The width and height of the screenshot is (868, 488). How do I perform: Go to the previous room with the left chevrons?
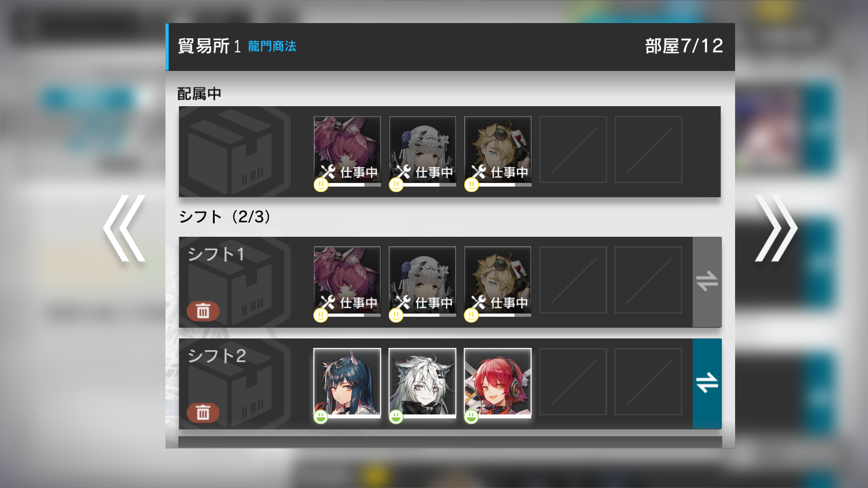click(x=124, y=228)
